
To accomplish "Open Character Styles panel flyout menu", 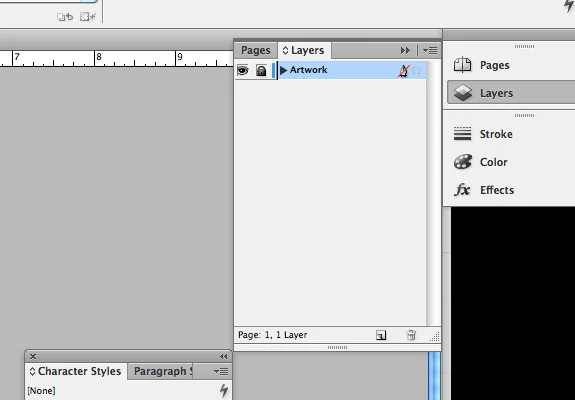I will (x=221, y=371).
